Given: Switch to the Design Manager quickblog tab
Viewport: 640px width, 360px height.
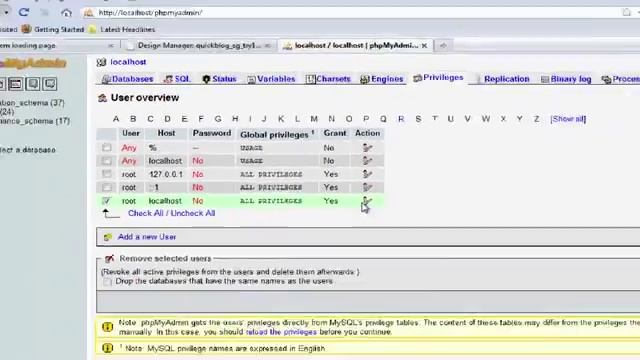Looking at the screenshot, I should pos(199,45).
